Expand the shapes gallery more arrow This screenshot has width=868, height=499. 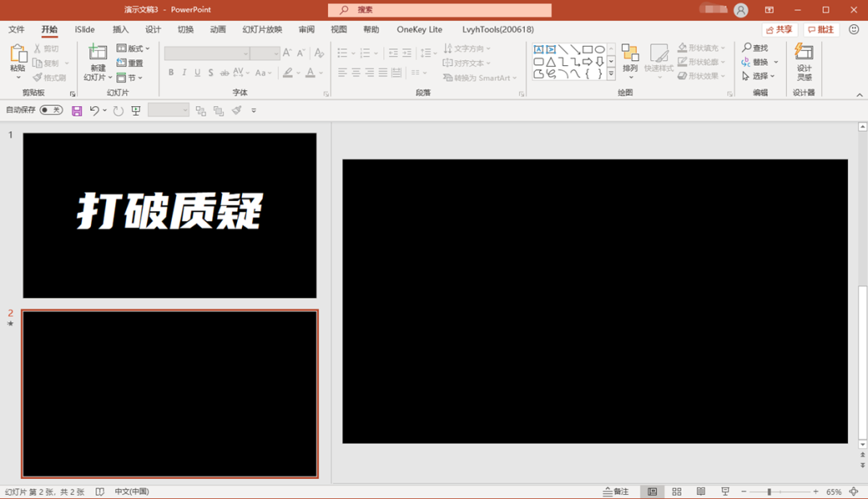point(611,74)
